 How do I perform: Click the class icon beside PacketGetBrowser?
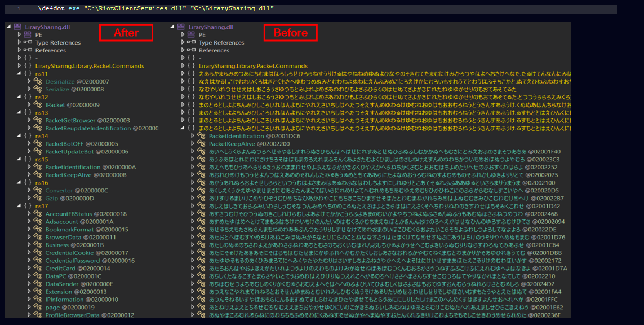38,121
